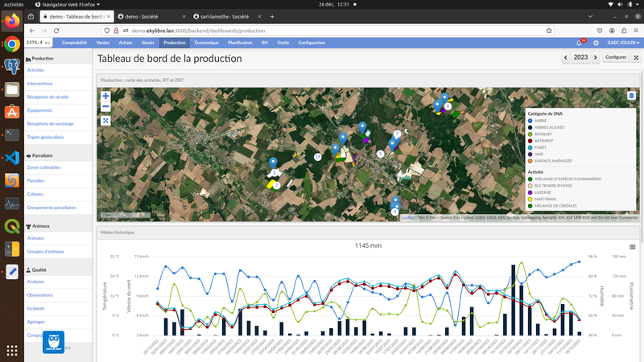Image resolution: width=644 pixels, height=362 pixels.
Task: Open the weather chart hamburger menu
Action: (x=632, y=246)
